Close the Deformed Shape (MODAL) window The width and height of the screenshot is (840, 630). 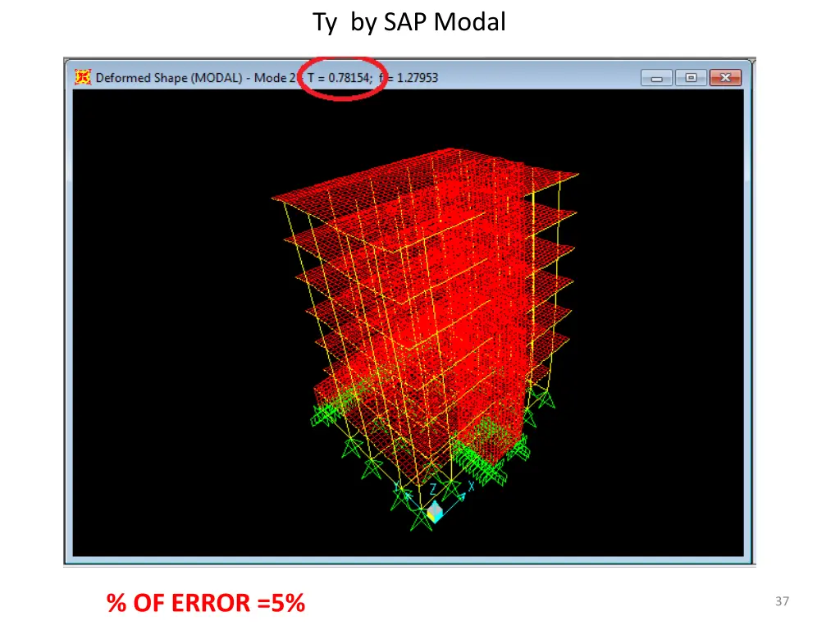click(x=725, y=78)
